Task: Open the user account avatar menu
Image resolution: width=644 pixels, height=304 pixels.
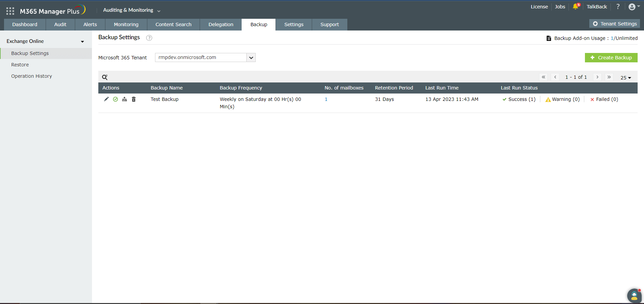Action: [x=634, y=7]
